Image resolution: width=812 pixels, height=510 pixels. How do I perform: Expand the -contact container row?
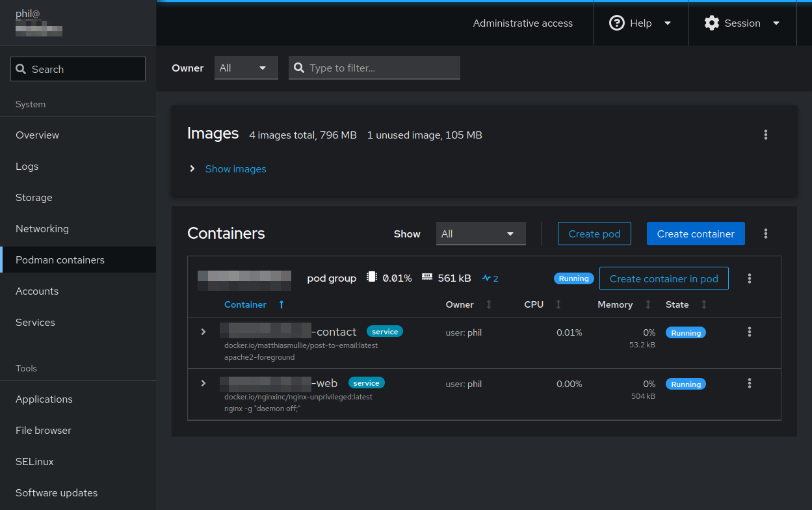click(x=203, y=332)
